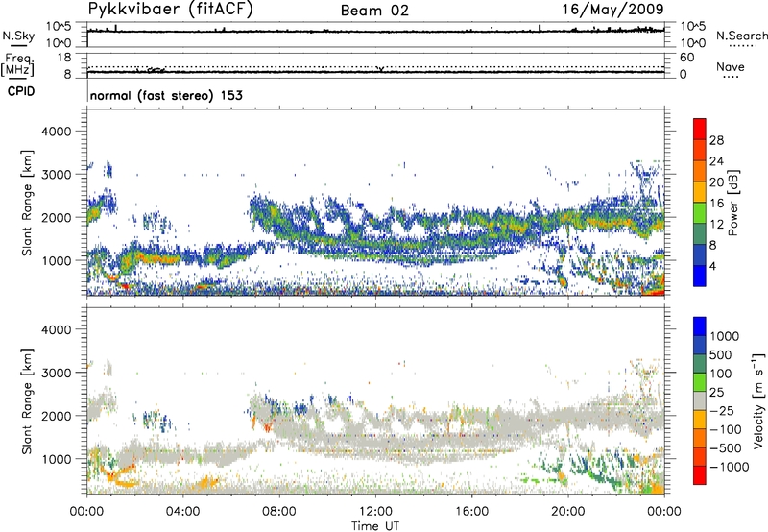Image resolution: width=768 pixels, height=532 pixels.
Task: Click the 2000 tick of the velocity panel
Action: [x=56, y=416]
